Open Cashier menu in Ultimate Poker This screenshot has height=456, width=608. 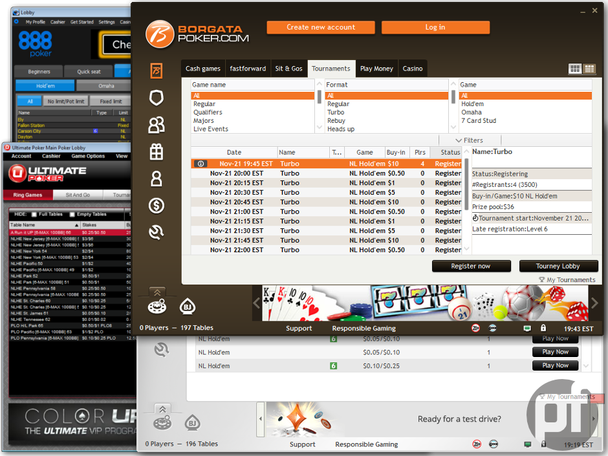pyautogui.click(x=51, y=156)
